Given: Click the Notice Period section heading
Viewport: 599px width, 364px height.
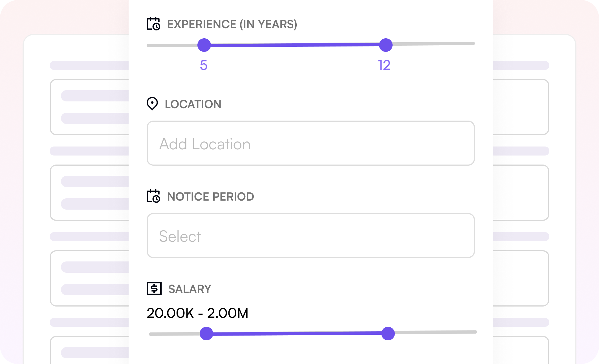Looking at the screenshot, I should (x=210, y=197).
